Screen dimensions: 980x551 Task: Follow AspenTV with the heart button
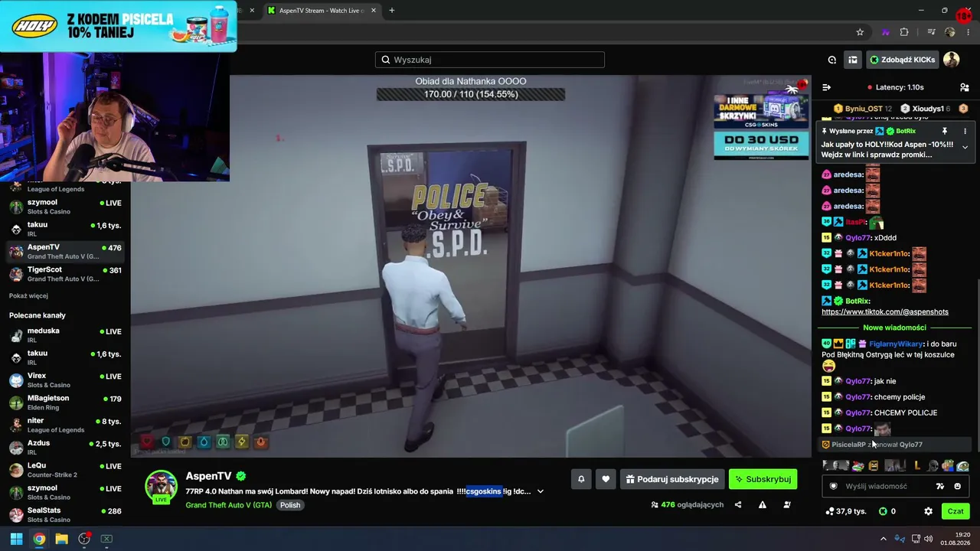tap(606, 479)
